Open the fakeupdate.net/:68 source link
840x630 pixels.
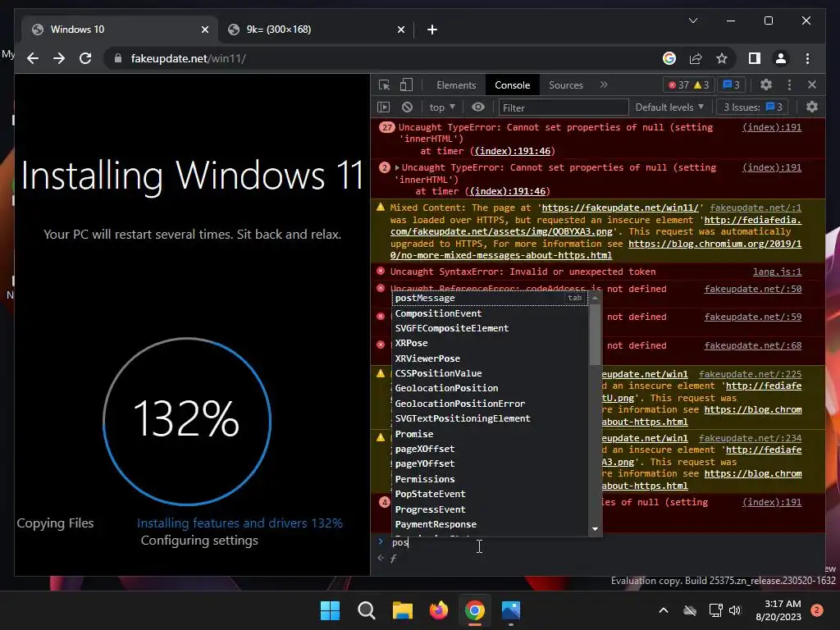pos(753,345)
